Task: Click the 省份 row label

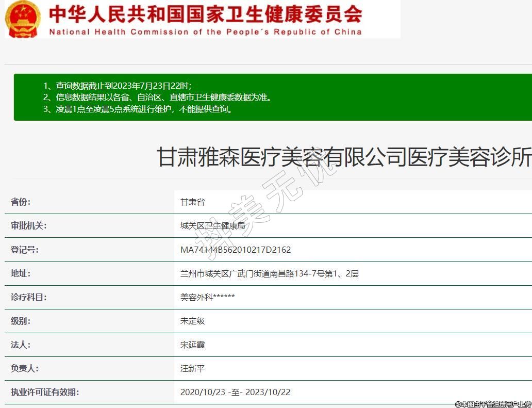Action: coord(21,202)
